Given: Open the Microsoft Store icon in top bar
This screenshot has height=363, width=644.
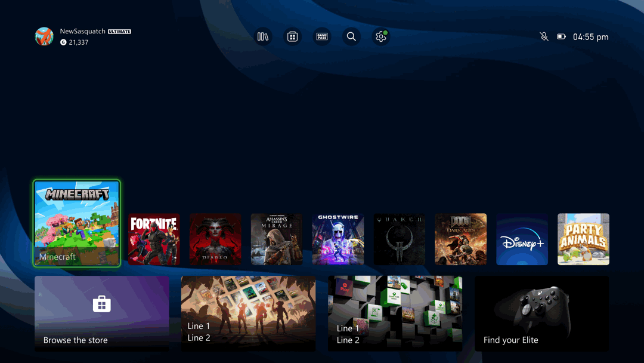Looking at the screenshot, I should pos(292,36).
